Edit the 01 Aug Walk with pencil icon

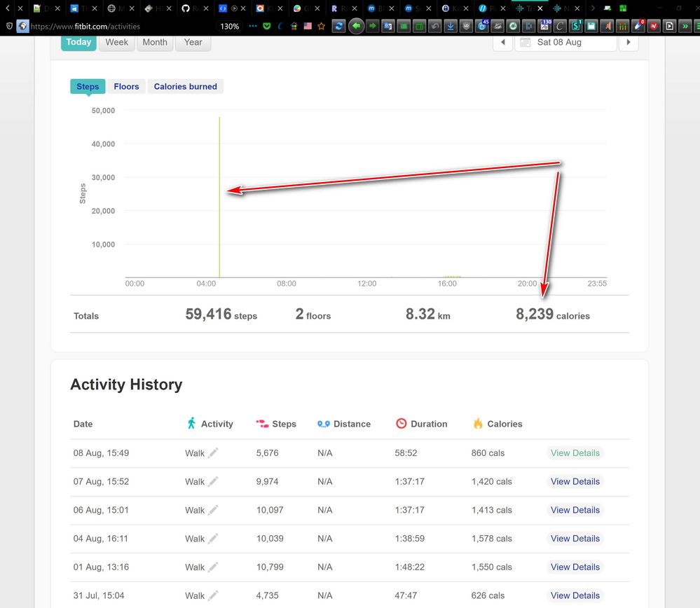[213, 567]
